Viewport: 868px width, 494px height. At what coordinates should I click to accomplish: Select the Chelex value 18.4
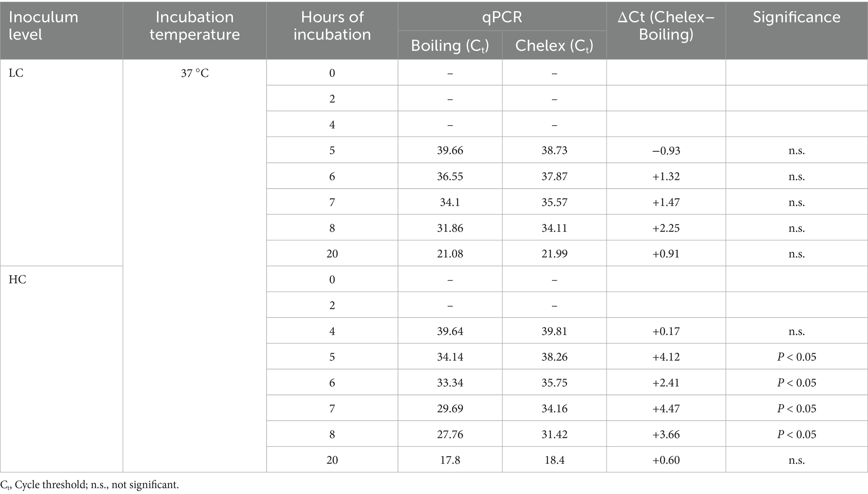click(x=554, y=460)
